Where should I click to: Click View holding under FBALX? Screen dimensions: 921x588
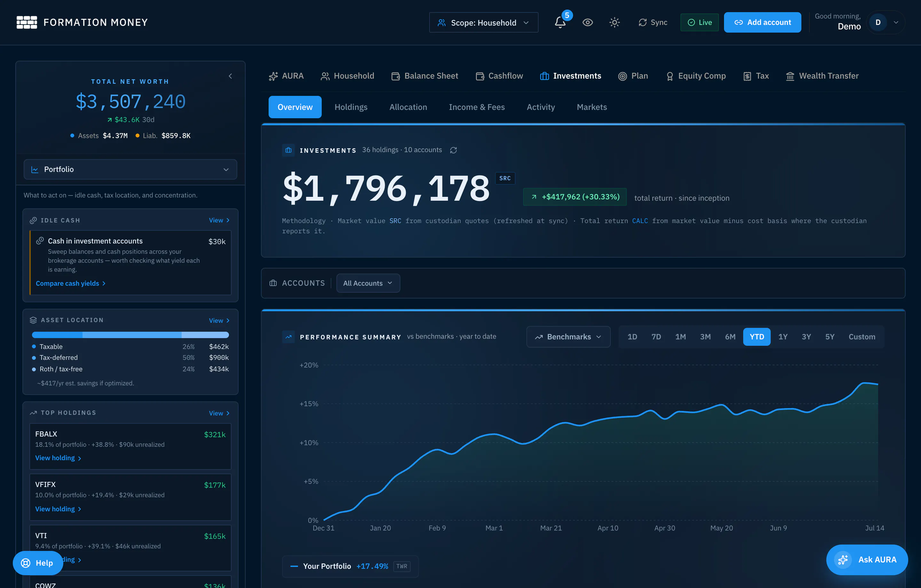58,458
